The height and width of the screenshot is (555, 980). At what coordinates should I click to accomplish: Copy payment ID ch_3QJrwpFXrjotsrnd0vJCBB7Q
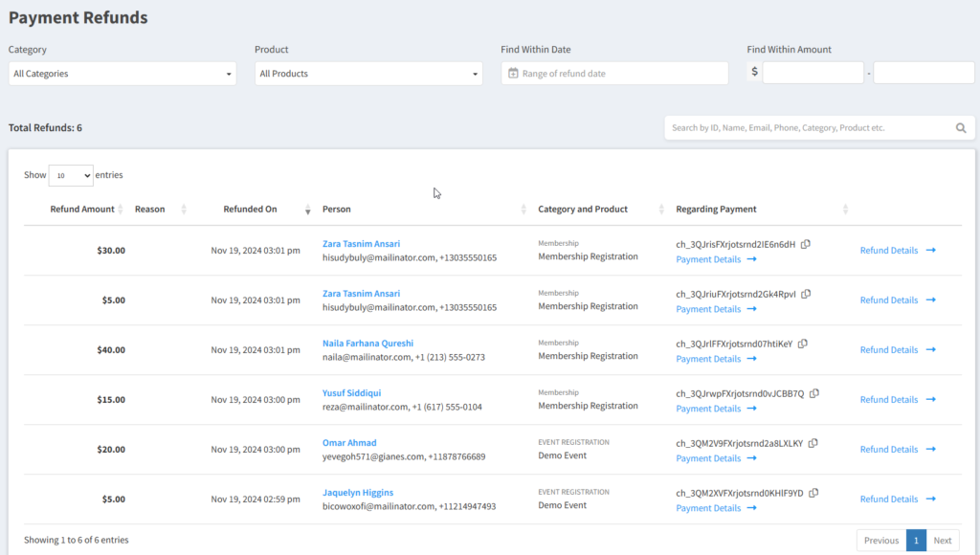click(814, 393)
